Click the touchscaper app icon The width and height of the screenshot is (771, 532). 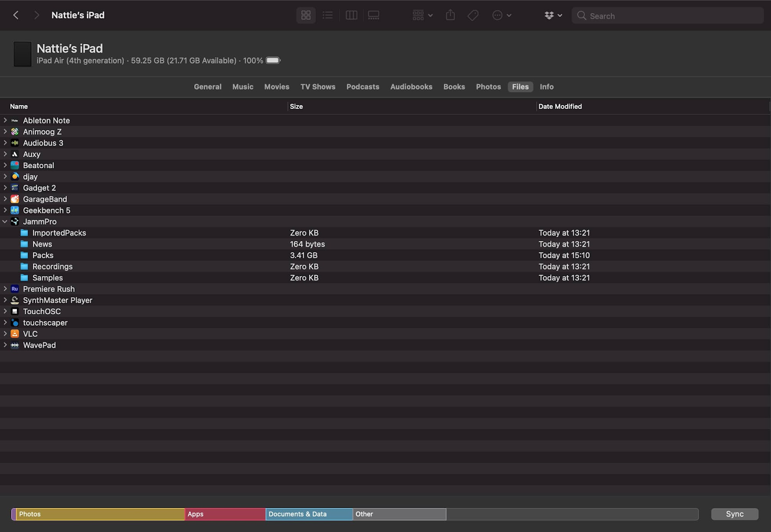point(15,323)
